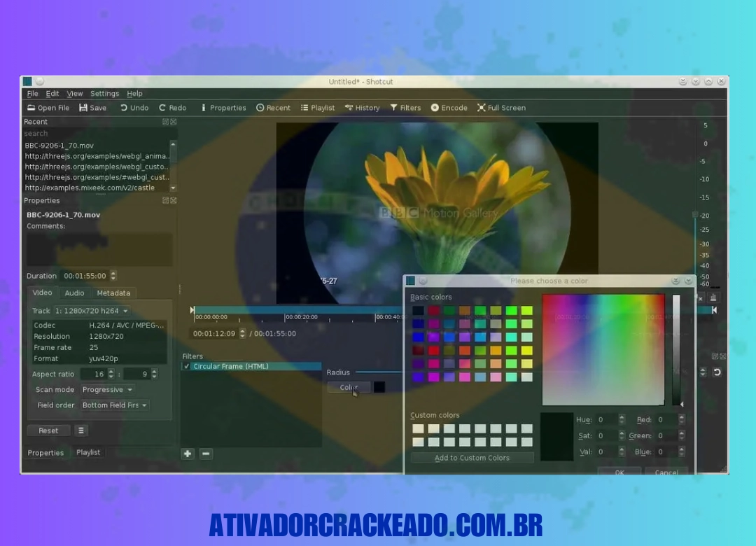Redo the last undone action

point(172,108)
